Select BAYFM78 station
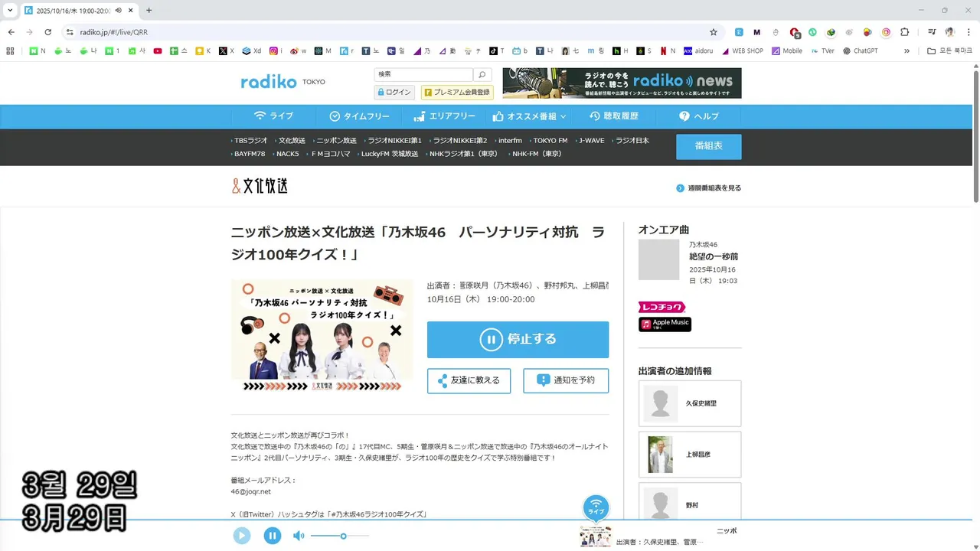The image size is (980, 551). click(249, 154)
